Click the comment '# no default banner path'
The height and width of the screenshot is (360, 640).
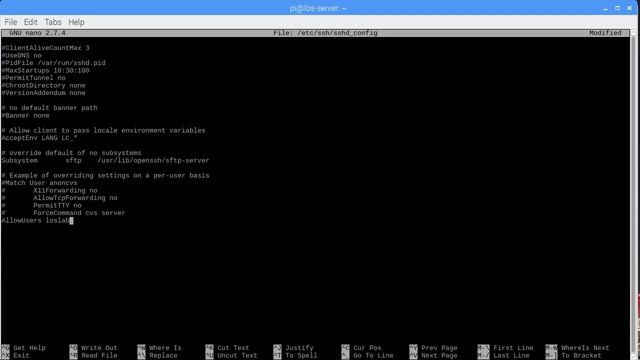(x=49, y=108)
